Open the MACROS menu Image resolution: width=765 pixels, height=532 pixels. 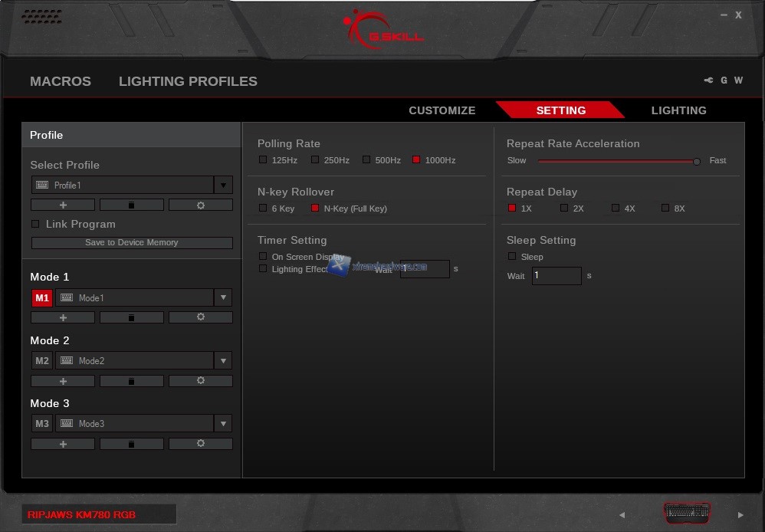[x=61, y=81]
